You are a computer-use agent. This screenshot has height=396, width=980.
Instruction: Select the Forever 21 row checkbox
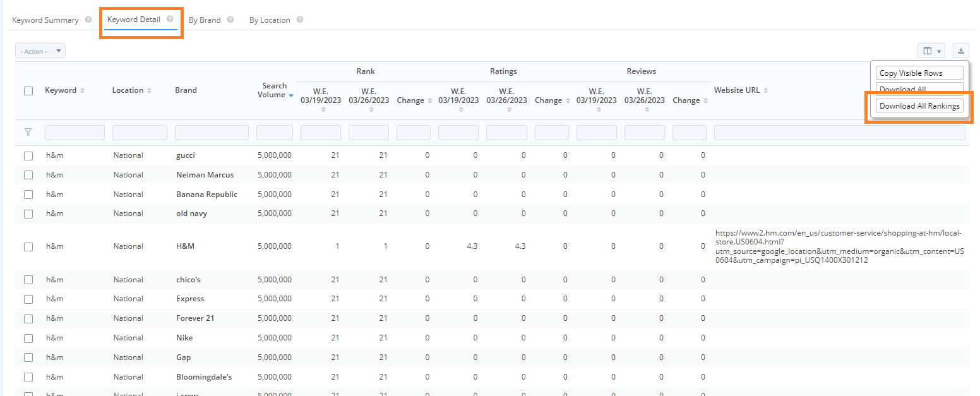28,318
